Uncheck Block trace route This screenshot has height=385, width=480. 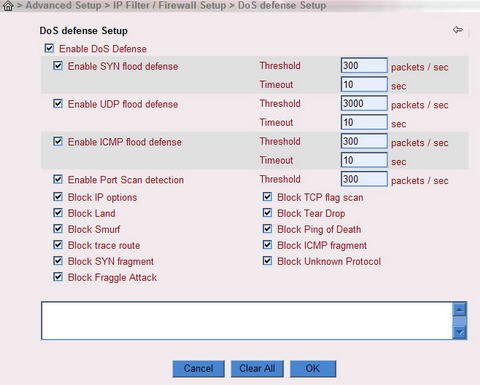pyautogui.click(x=58, y=245)
